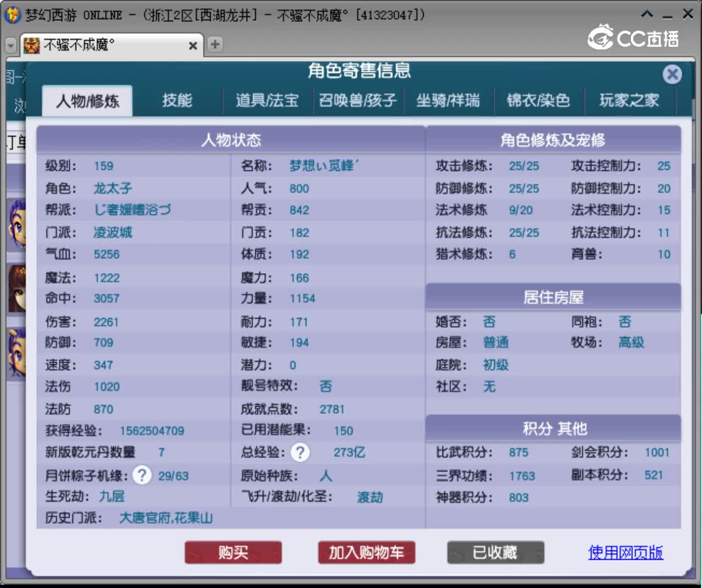Click the 不骚不成魔° tab avatar icon
This screenshot has width=702, height=588.
pos(32,45)
